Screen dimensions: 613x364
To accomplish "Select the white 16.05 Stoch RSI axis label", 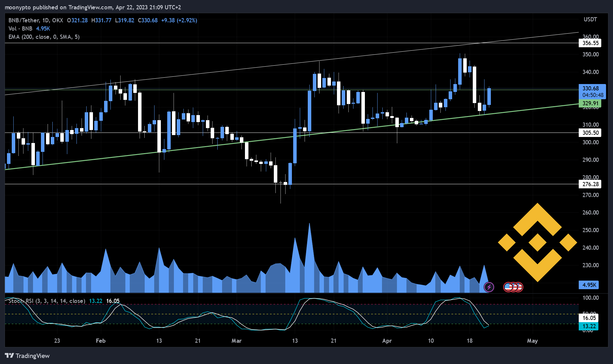I will coord(589,318).
